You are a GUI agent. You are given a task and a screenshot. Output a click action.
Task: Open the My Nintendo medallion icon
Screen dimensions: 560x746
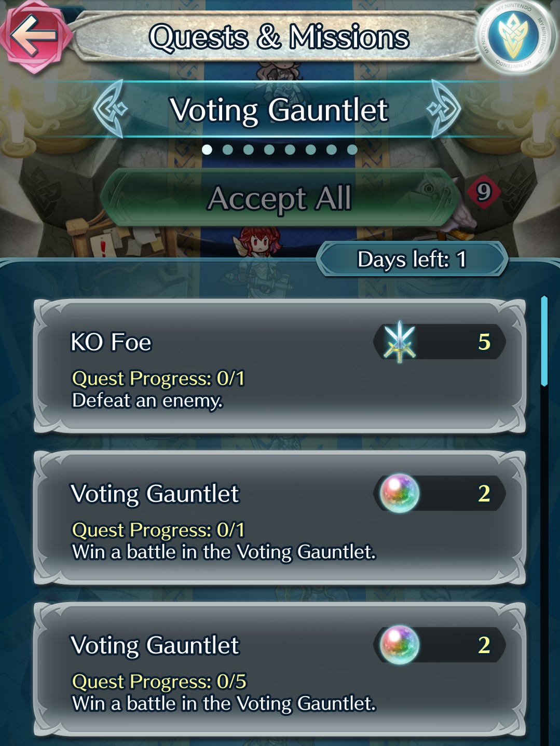tap(515, 36)
